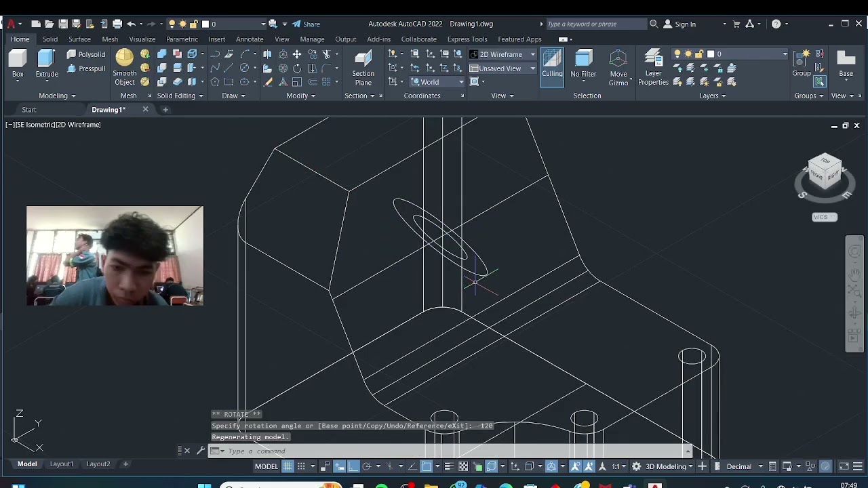868x488 pixels.
Task: Click the Share button
Action: pos(307,24)
